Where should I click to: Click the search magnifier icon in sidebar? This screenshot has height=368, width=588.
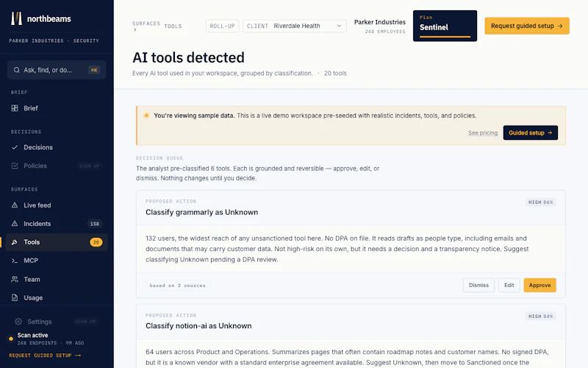coord(16,70)
